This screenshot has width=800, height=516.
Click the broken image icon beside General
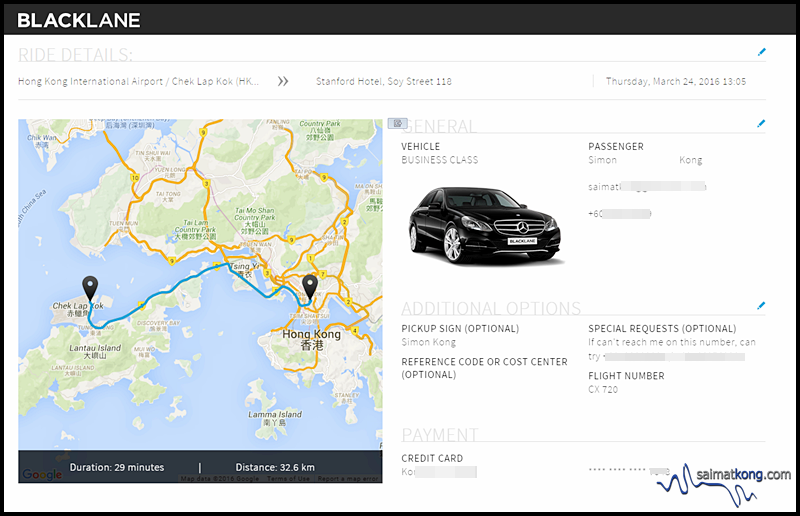[x=397, y=123]
